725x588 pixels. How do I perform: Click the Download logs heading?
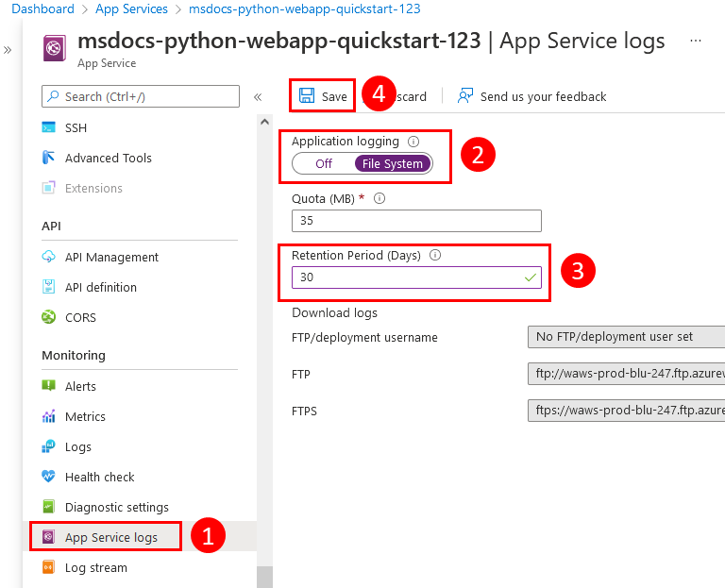point(335,313)
